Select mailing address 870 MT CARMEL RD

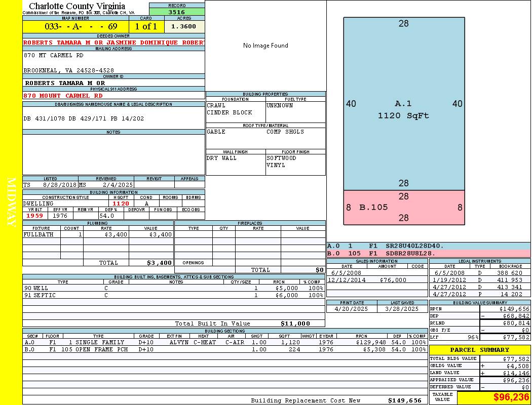(53, 55)
